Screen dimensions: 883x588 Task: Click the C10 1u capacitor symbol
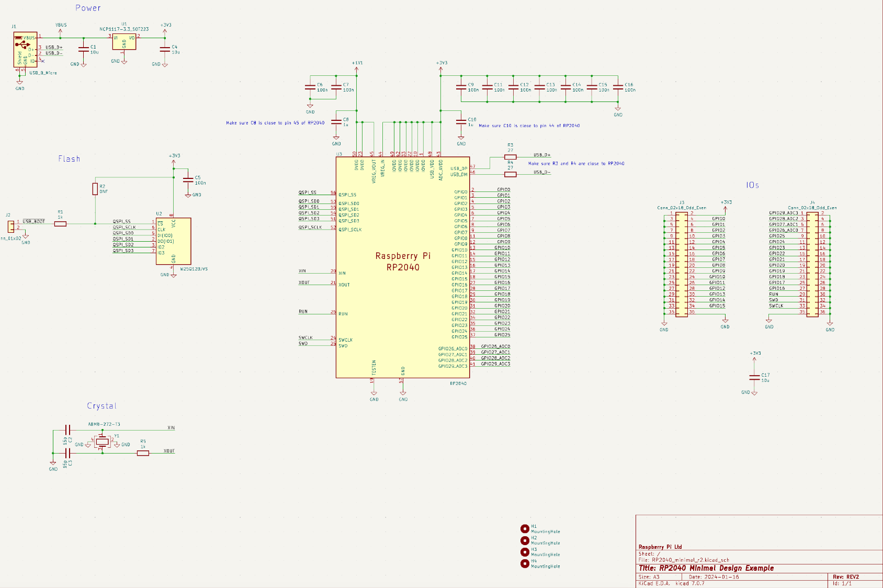pos(461,122)
